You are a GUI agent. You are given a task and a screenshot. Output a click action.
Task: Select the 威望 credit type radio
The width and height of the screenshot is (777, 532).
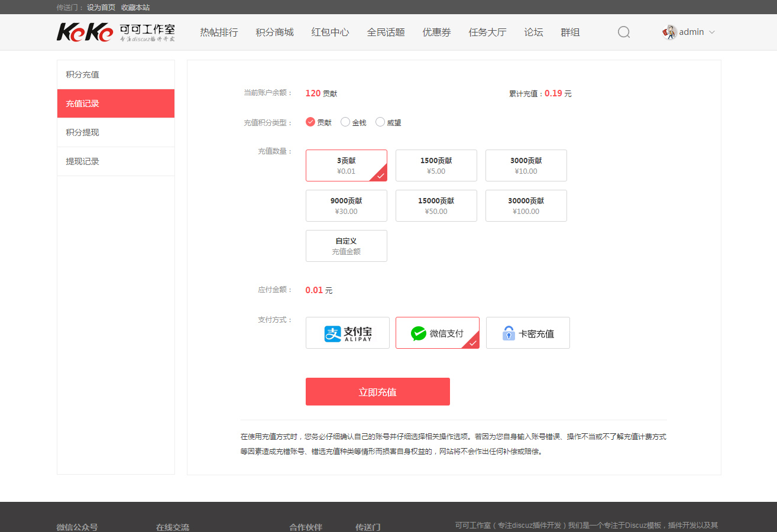point(380,122)
